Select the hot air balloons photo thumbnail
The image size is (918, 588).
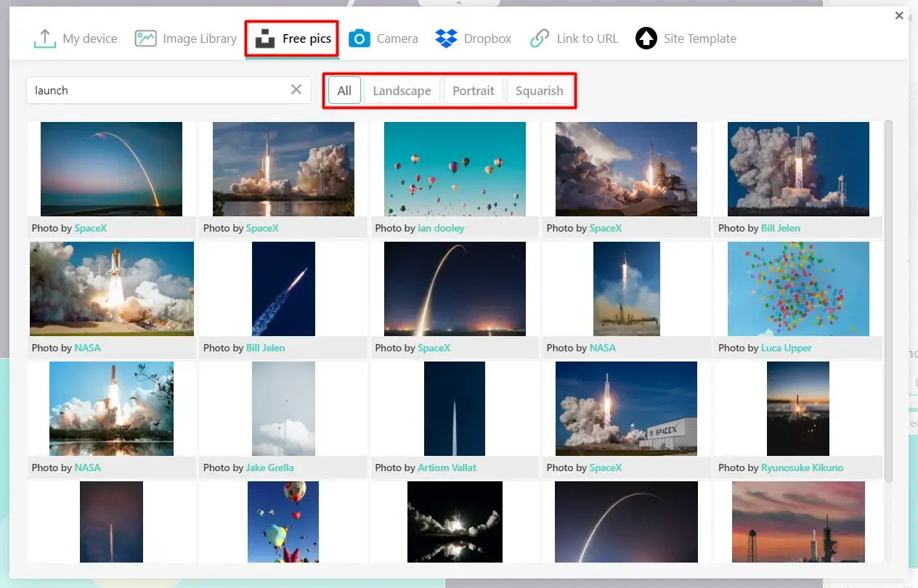(x=455, y=168)
